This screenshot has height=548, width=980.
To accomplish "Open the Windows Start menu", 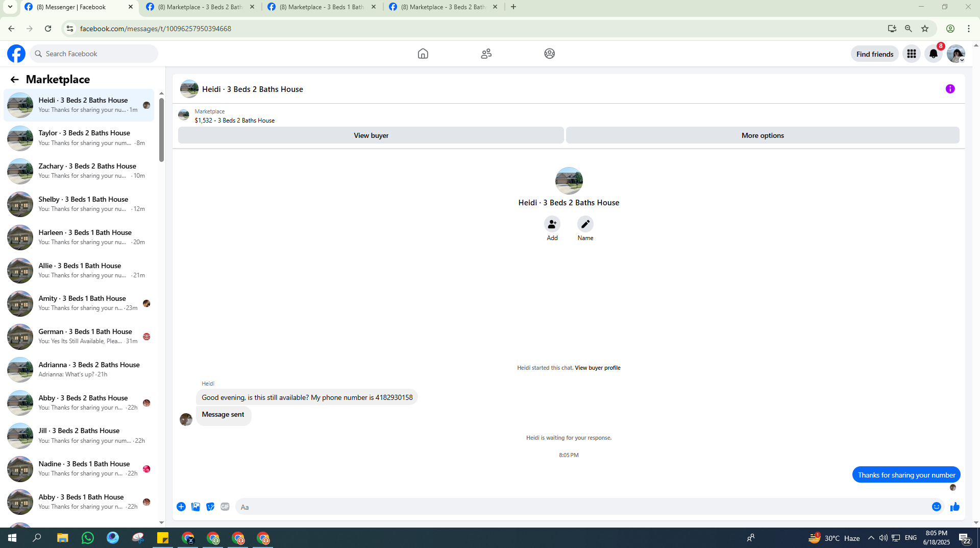I will coord(12,538).
